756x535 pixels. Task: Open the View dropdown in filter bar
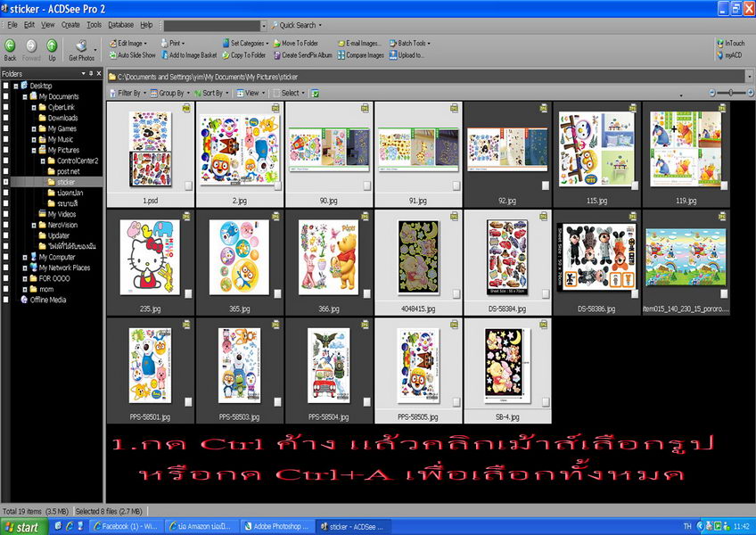[251, 93]
